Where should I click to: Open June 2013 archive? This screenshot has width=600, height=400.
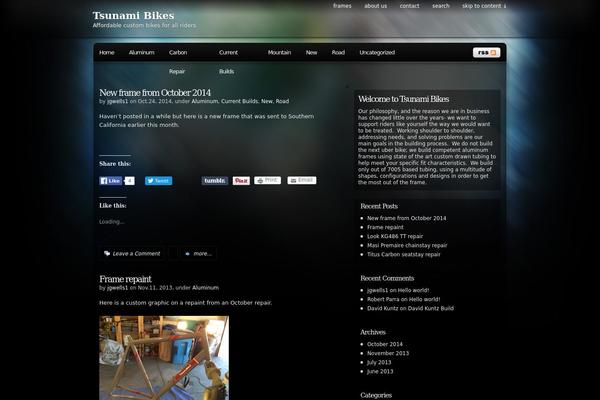[380, 371]
